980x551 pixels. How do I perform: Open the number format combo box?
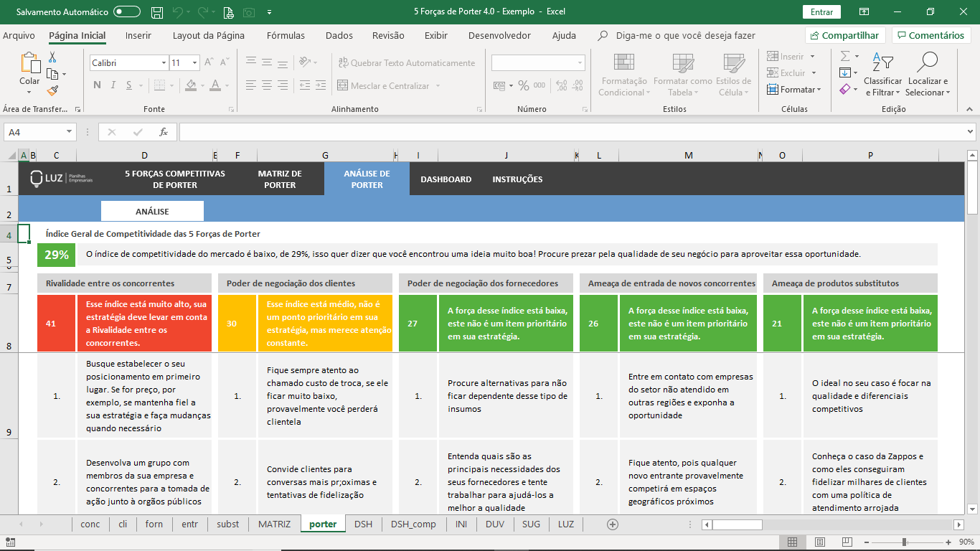(538, 63)
